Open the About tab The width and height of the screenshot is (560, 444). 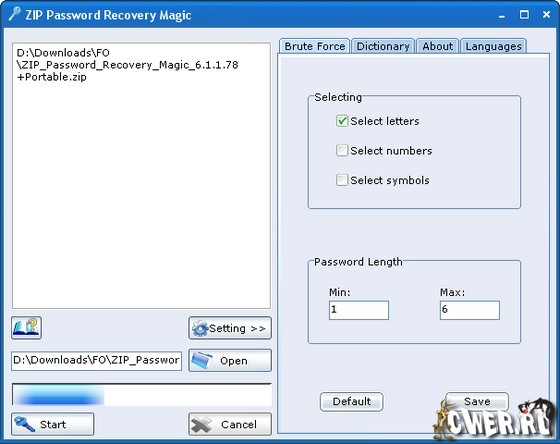coord(438,46)
